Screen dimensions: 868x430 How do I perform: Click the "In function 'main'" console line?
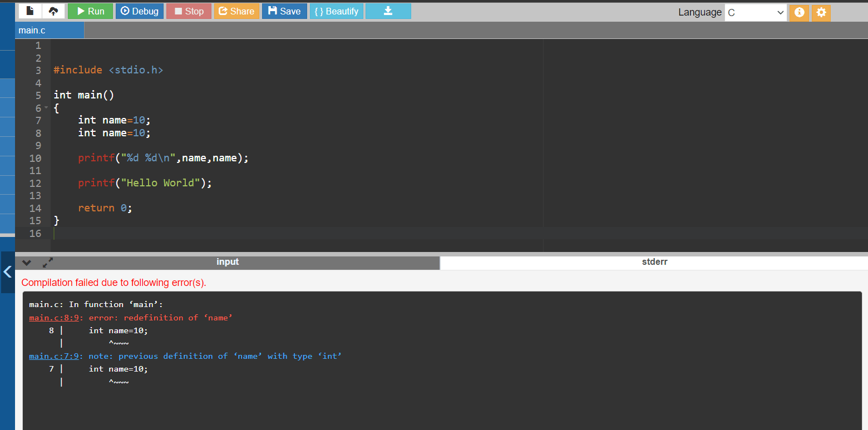pyautogui.click(x=96, y=304)
